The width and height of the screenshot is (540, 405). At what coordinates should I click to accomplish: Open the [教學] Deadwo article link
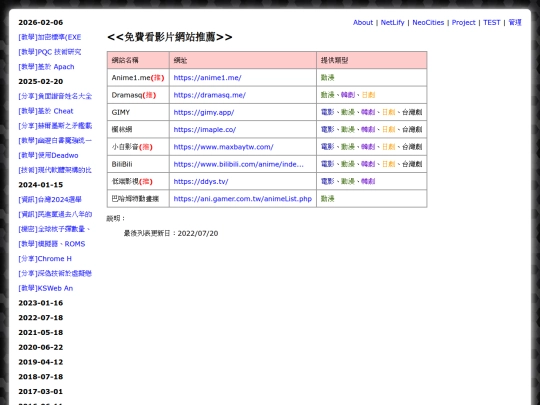point(48,155)
